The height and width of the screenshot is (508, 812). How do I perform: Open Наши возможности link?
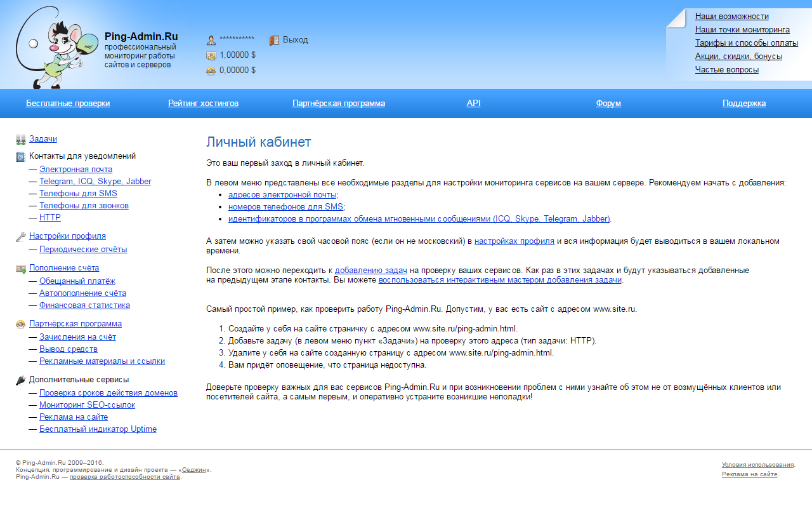click(732, 17)
